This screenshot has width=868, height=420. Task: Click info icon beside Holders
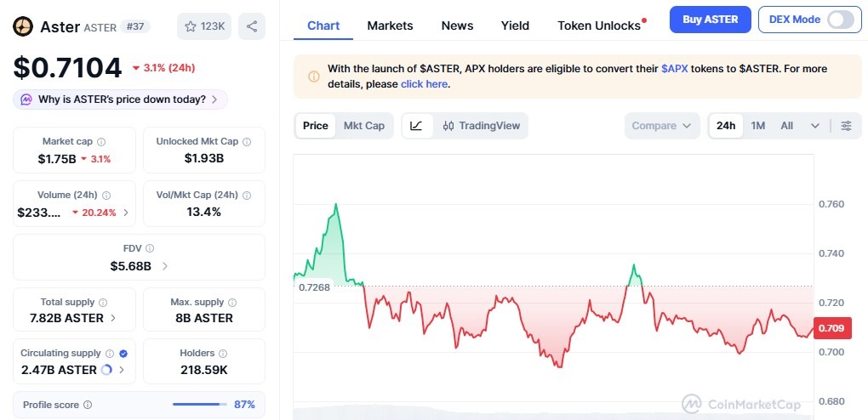coord(223,353)
